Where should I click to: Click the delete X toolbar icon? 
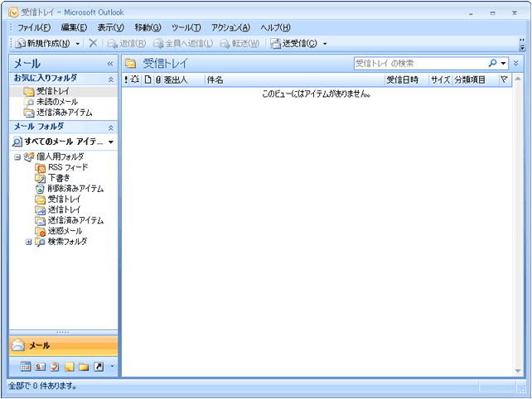point(93,43)
